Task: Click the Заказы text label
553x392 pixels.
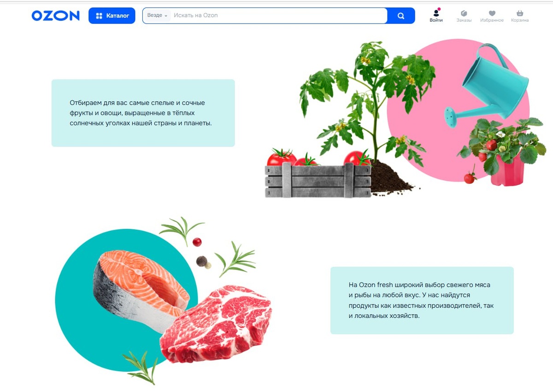Action: click(x=464, y=20)
